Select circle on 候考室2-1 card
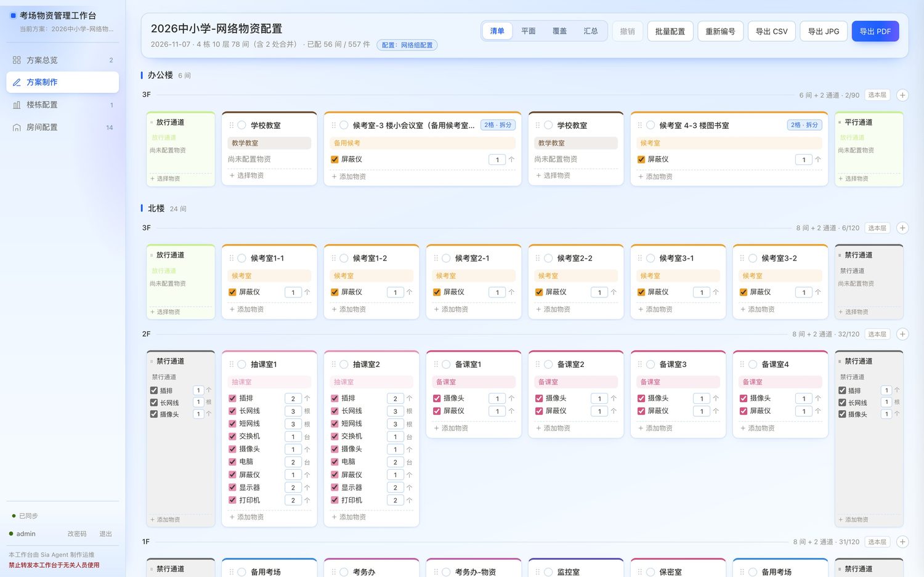The width and height of the screenshot is (924, 577). coord(446,259)
